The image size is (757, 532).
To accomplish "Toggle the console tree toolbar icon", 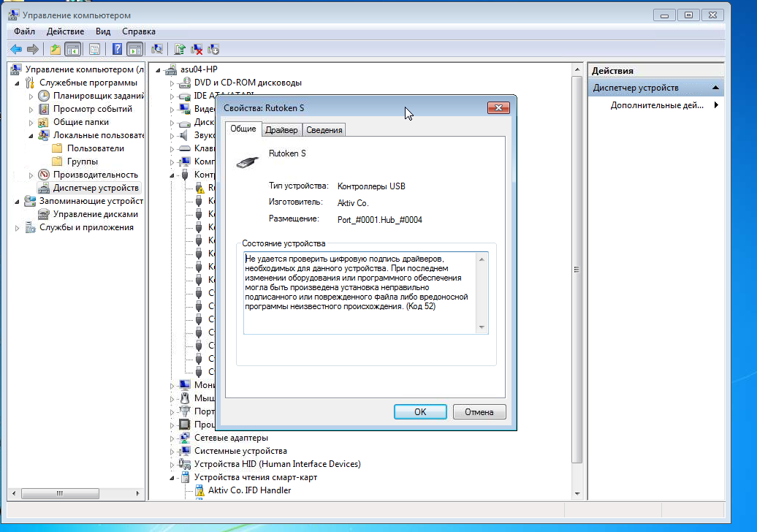I will [x=72, y=49].
